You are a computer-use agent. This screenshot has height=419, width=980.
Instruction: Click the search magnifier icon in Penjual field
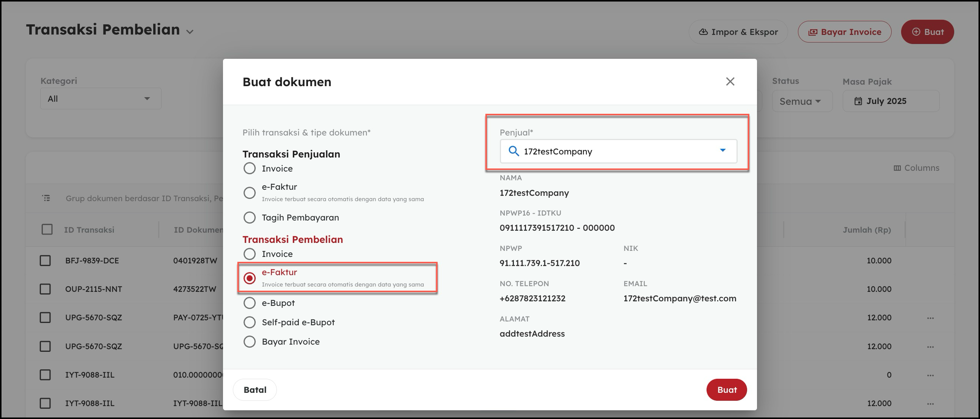point(514,151)
